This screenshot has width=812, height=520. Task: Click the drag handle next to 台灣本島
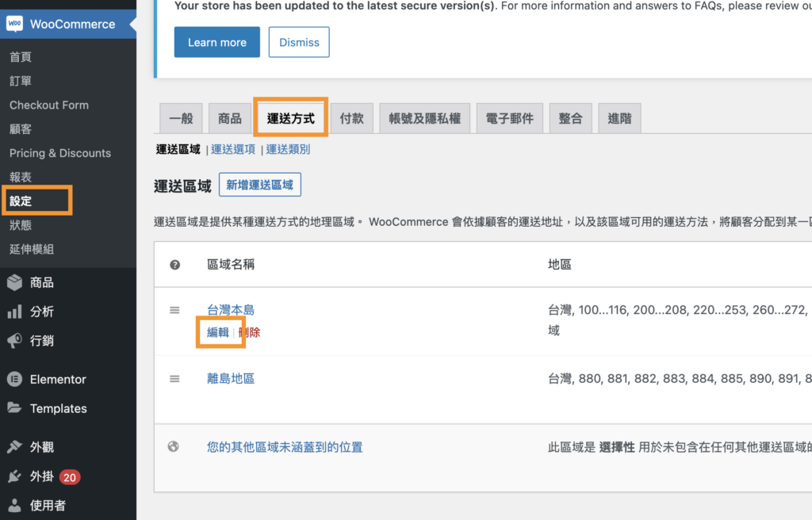[x=174, y=309]
